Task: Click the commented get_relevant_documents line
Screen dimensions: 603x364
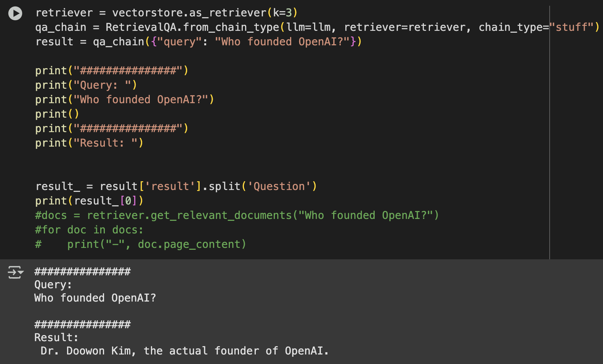Action: pyautogui.click(x=236, y=216)
